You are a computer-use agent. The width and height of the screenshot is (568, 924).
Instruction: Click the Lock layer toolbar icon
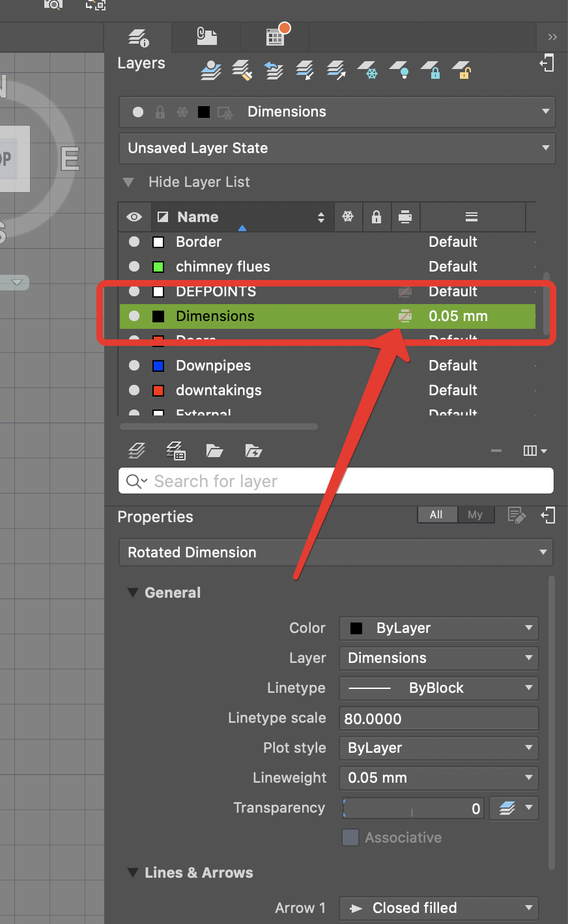[x=431, y=70]
